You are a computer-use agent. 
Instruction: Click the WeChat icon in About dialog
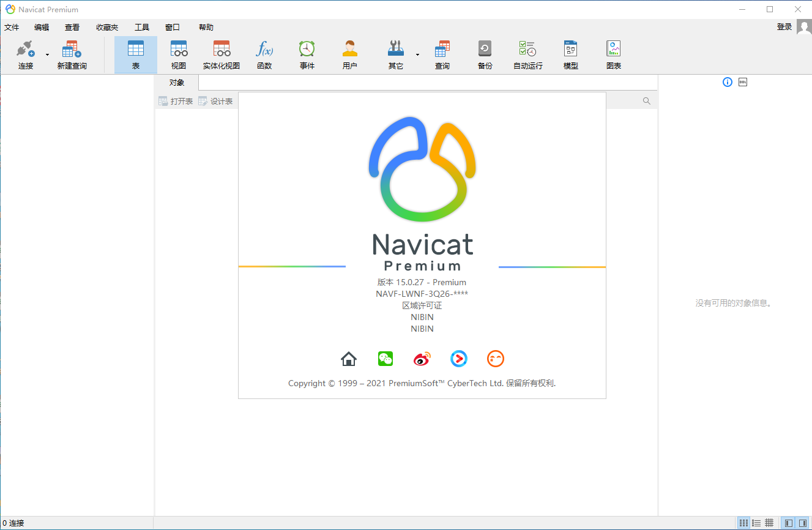386,359
